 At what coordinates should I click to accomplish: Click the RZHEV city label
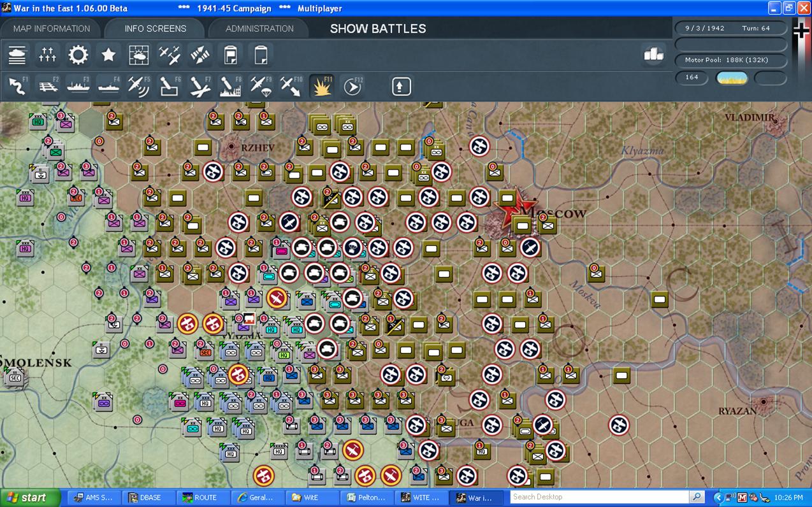[x=258, y=148]
